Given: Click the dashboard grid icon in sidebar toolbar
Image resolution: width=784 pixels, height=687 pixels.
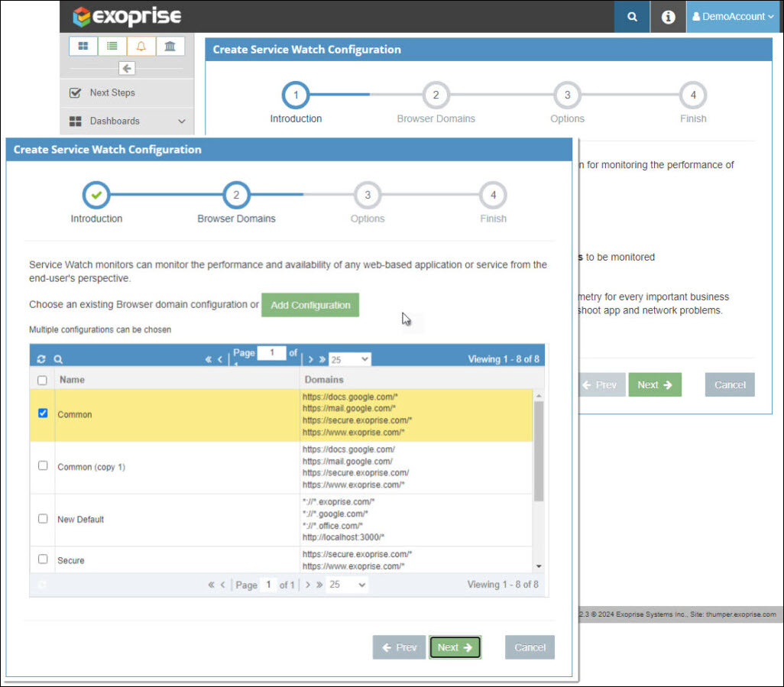Looking at the screenshot, I should click(83, 46).
